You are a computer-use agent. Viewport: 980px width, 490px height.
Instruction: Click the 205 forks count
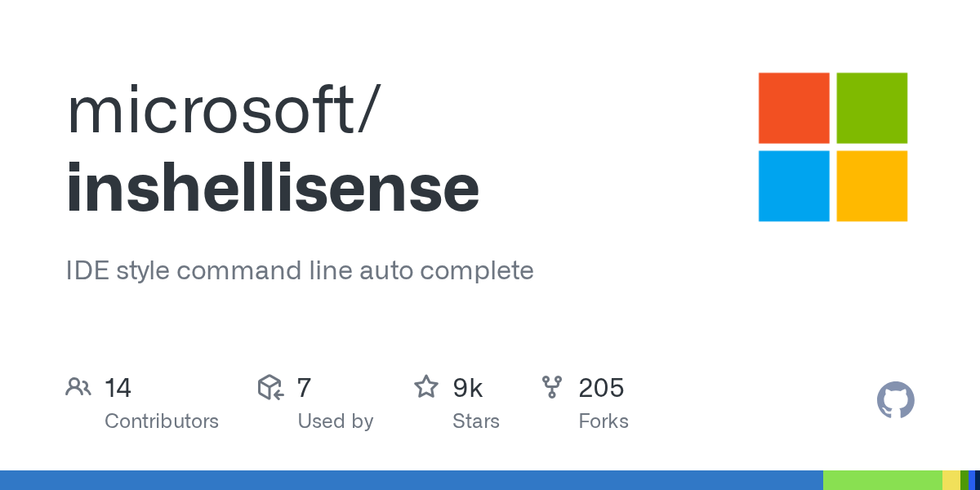[601, 388]
